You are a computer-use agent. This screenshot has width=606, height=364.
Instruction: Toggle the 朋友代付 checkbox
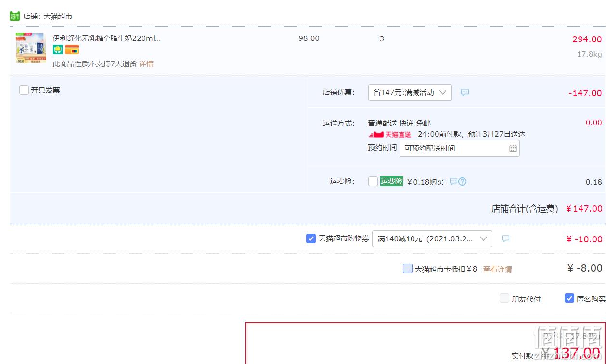coord(504,298)
